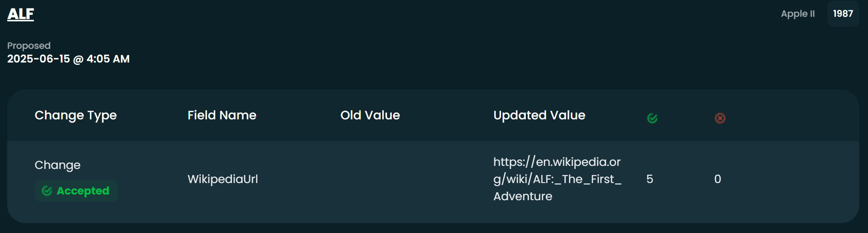Click the WikipediaUrl field name cell
Viewport: 868px width, 233px height.
click(223, 179)
